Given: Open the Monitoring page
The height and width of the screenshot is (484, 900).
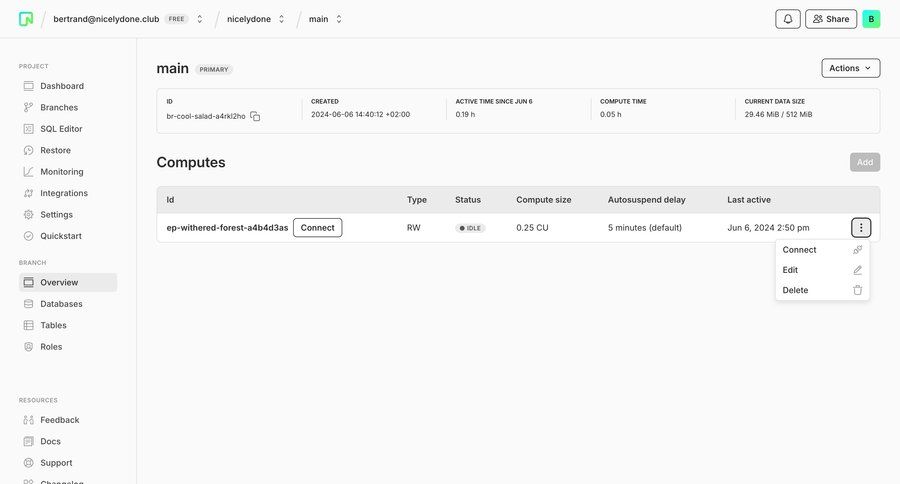Looking at the screenshot, I should [x=61, y=172].
